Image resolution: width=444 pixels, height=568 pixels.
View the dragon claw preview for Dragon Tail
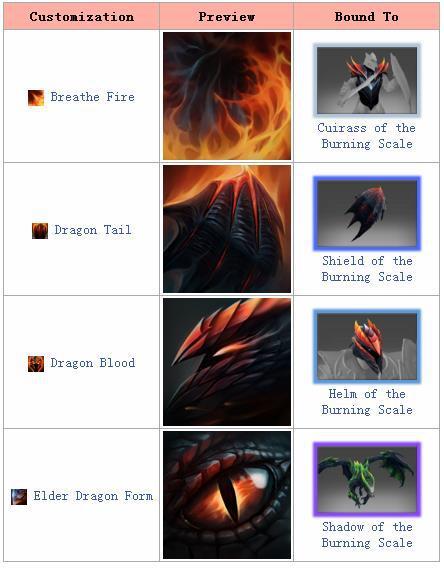[227, 229]
